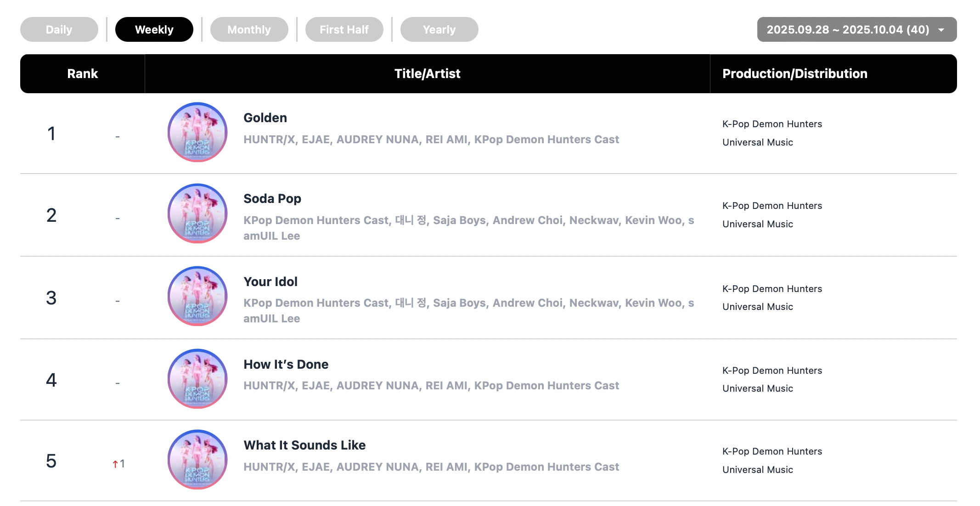Click the Soda Pop song title

tap(272, 199)
